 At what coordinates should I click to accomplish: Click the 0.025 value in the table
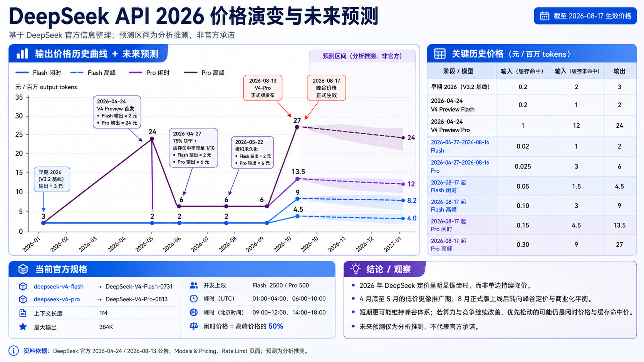[x=523, y=167]
